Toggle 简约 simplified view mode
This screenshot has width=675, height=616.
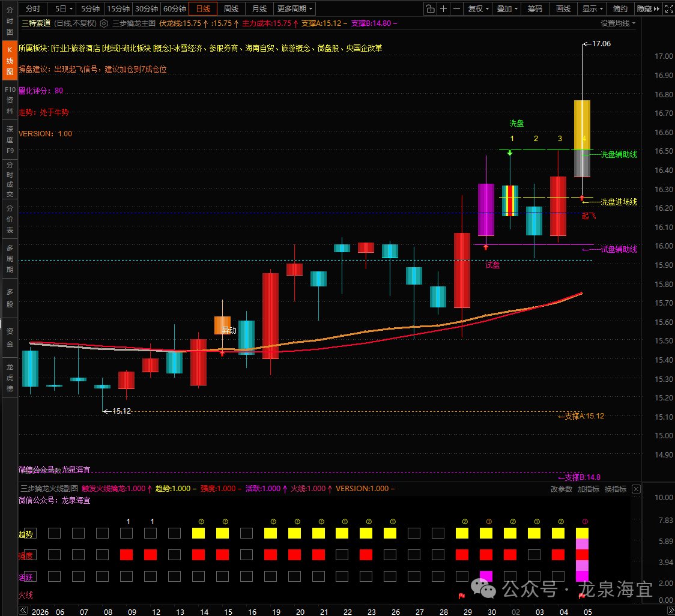[620, 9]
